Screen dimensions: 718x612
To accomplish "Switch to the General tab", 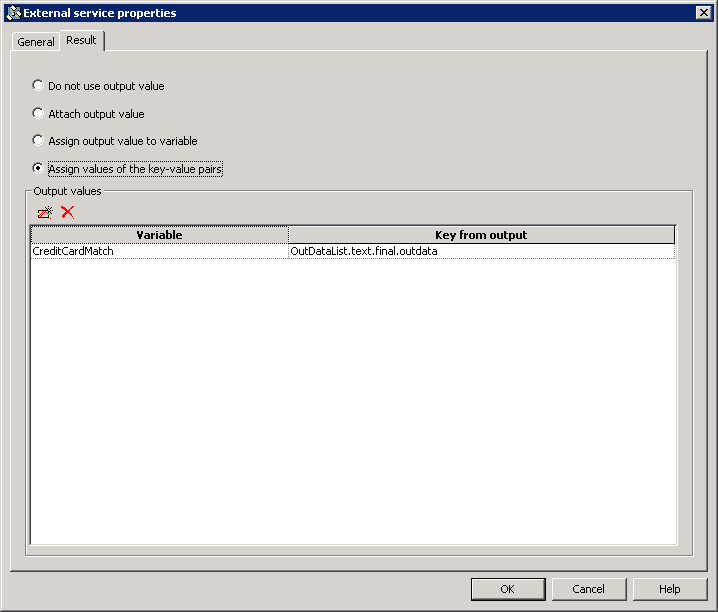I will point(36,42).
